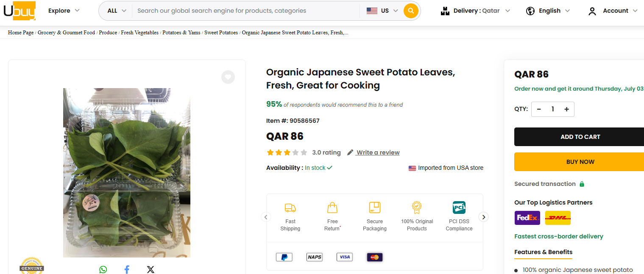Open the Account menu
Image resolution: width=644 pixels, height=274 pixels.
coord(613,11)
